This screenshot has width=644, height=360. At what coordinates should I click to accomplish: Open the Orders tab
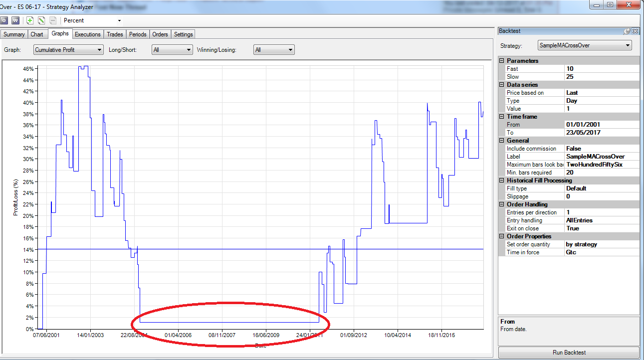pyautogui.click(x=160, y=34)
